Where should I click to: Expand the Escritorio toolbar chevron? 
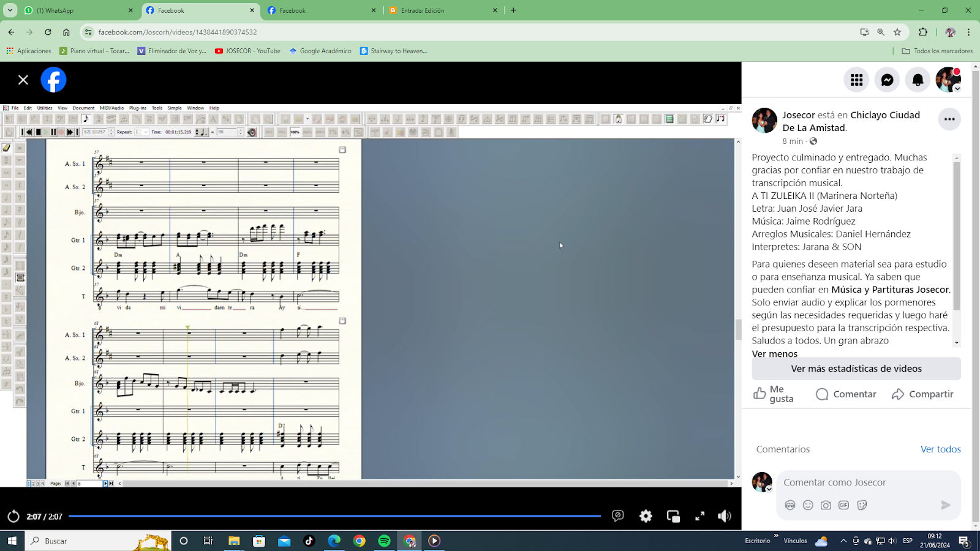776,536
